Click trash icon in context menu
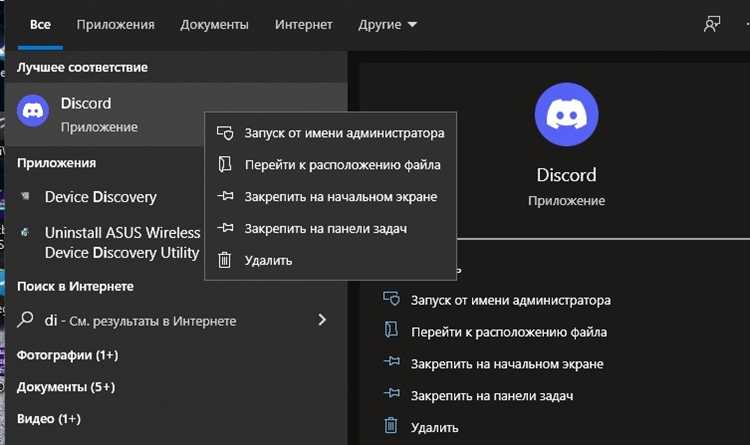Screen dimensions: 750x445 click(225, 260)
